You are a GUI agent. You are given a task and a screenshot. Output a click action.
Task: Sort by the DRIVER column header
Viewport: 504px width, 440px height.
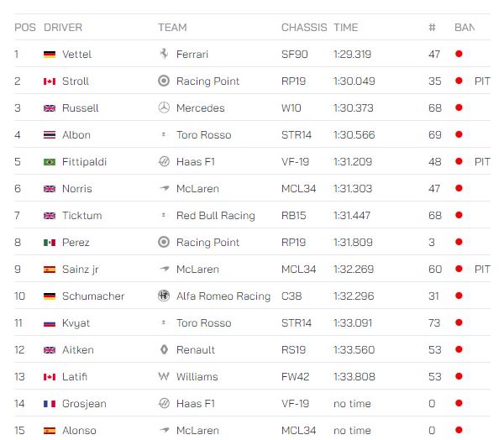(x=63, y=28)
